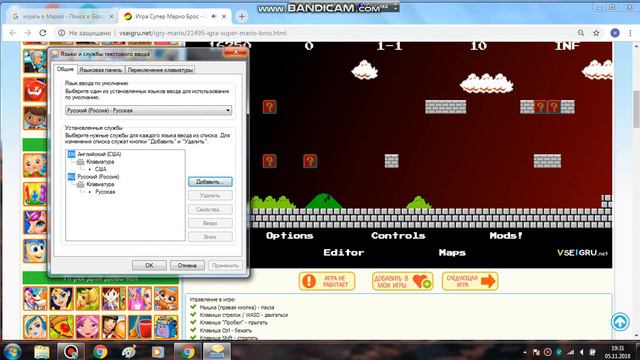Screen dimensions: 640x360
Task: Open Mods! in the Mario game
Action: click(x=506, y=236)
